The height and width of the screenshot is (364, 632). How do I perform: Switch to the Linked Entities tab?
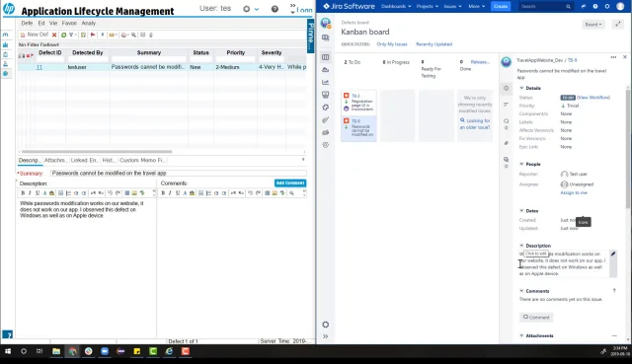click(x=84, y=160)
